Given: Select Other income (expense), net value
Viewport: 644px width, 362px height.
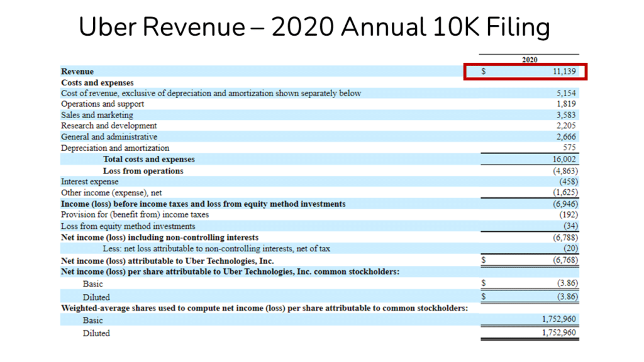Looking at the screenshot, I should click(x=564, y=192).
